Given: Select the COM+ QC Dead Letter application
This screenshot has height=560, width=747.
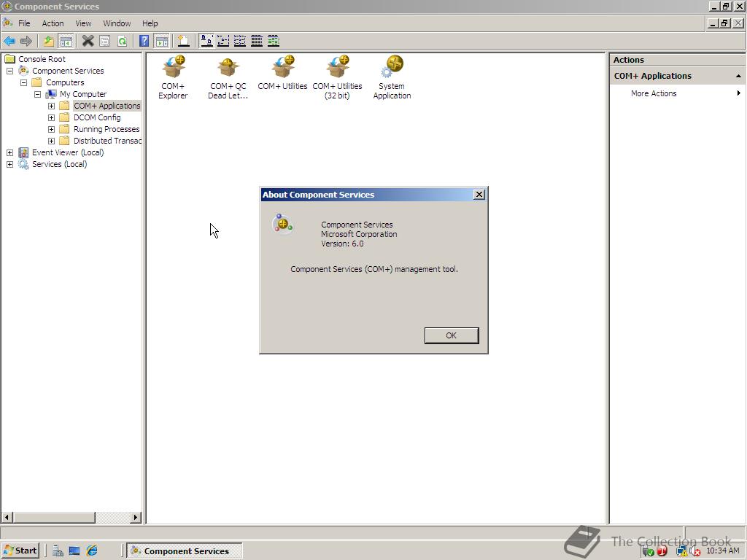Looking at the screenshot, I should [228, 78].
